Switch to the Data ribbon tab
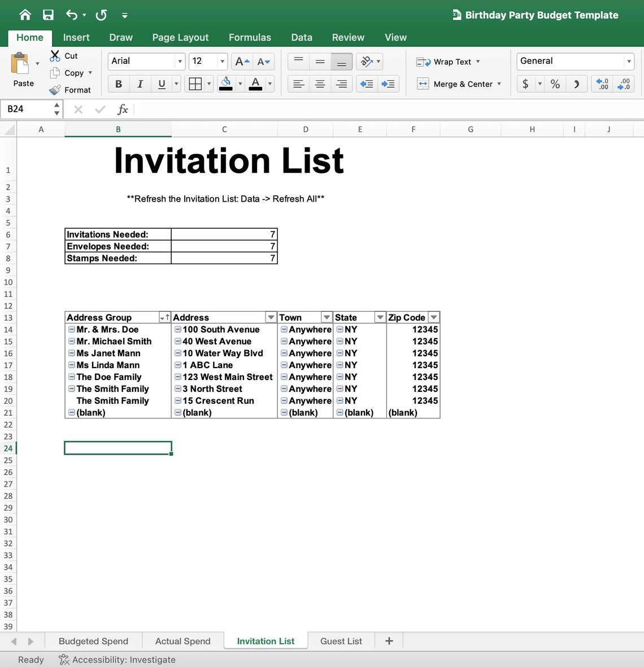This screenshot has height=668, width=644. [302, 37]
